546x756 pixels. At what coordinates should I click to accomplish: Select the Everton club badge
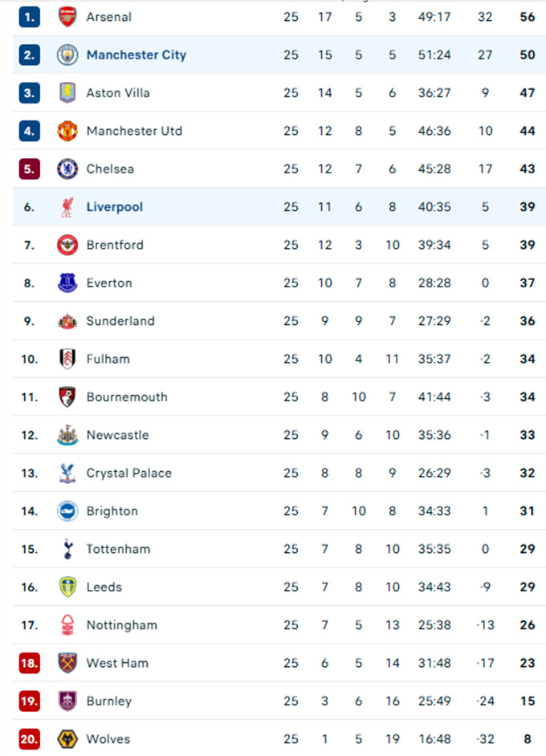tap(67, 282)
